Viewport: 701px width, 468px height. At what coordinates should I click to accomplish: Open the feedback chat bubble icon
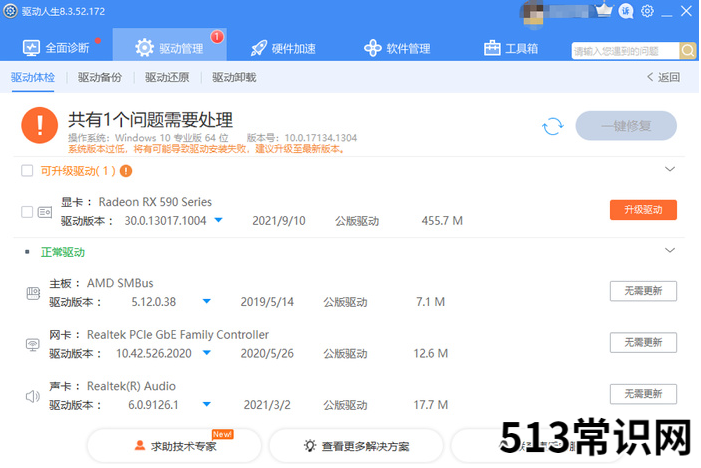pyautogui.click(x=626, y=11)
